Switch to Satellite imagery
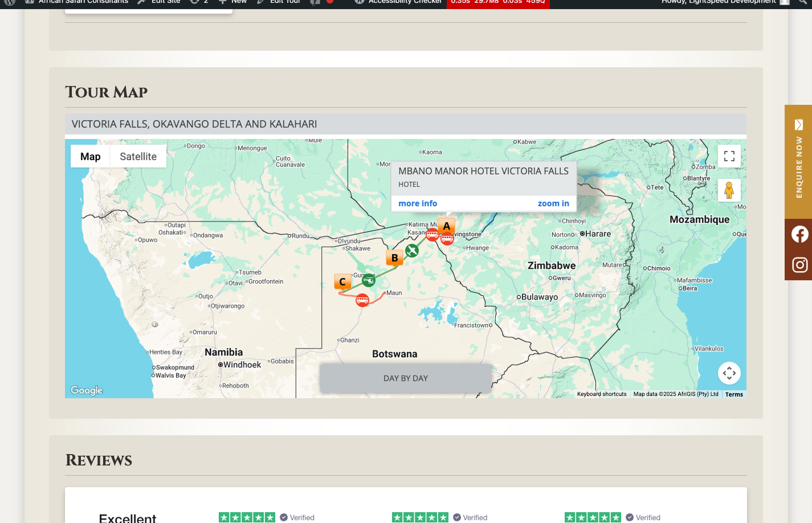The width and height of the screenshot is (812, 523). [x=138, y=157]
